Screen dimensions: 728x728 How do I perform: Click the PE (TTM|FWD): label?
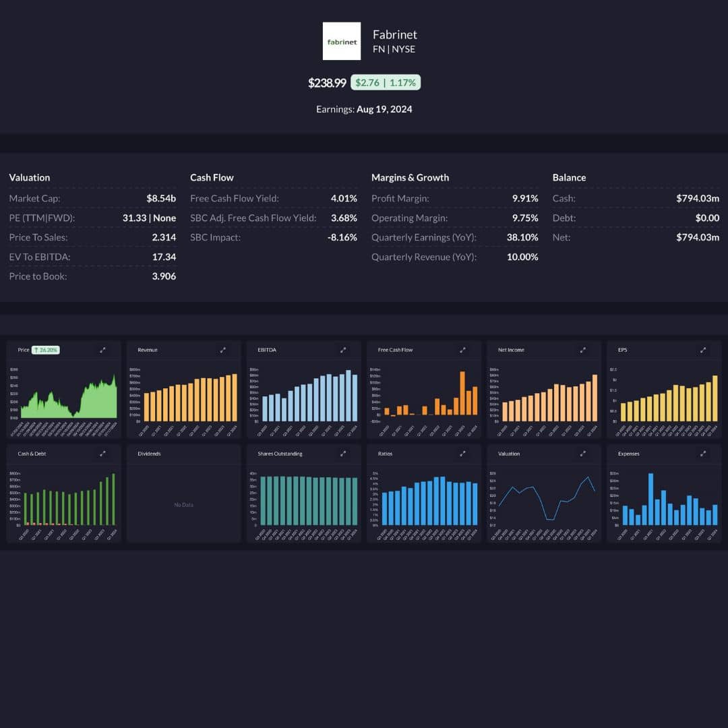42,218
